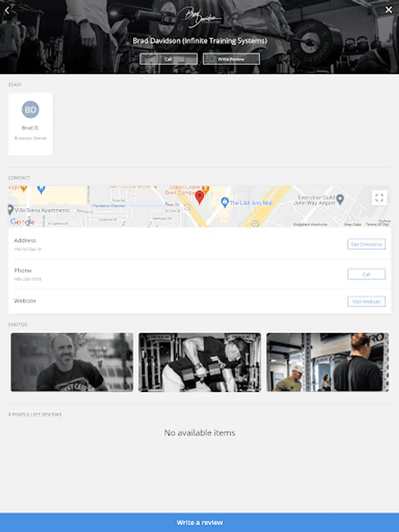The image size is (399, 532).
Task: Tap the blue map pin at top left of map
Action: tap(41, 189)
